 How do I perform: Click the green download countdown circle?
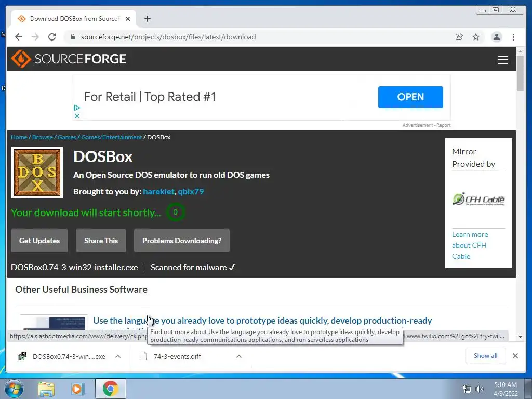(x=176, y=212)
